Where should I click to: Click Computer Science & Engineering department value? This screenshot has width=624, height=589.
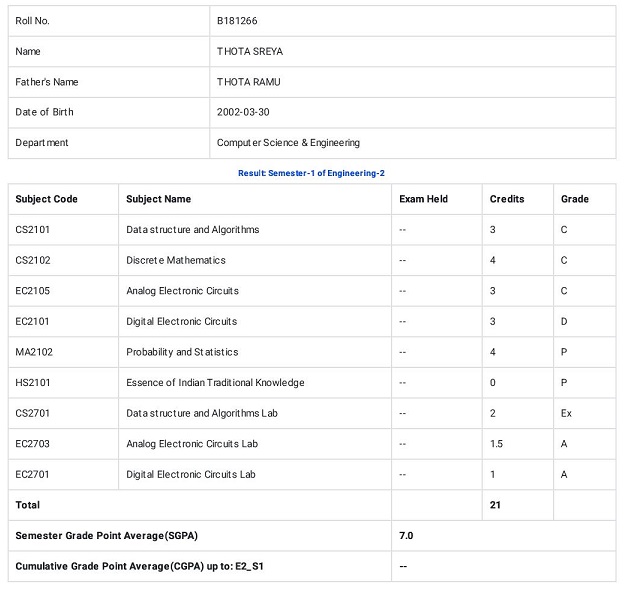288,143
